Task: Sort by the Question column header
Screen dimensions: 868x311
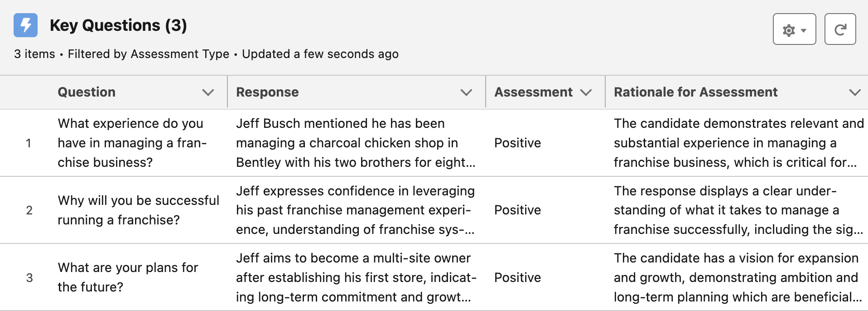Action: [x=87, y=92]
